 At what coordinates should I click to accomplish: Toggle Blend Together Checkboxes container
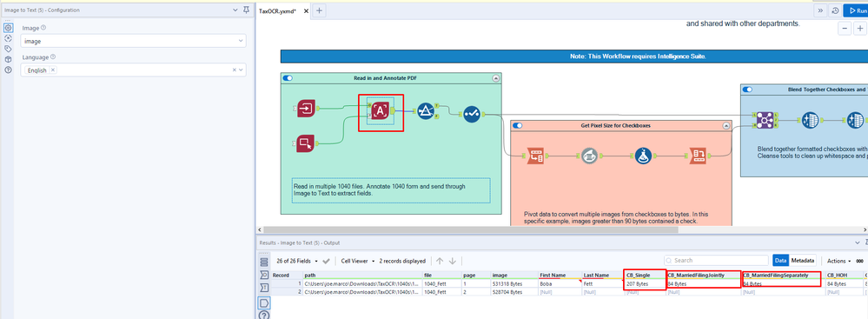tap(748, 90)
